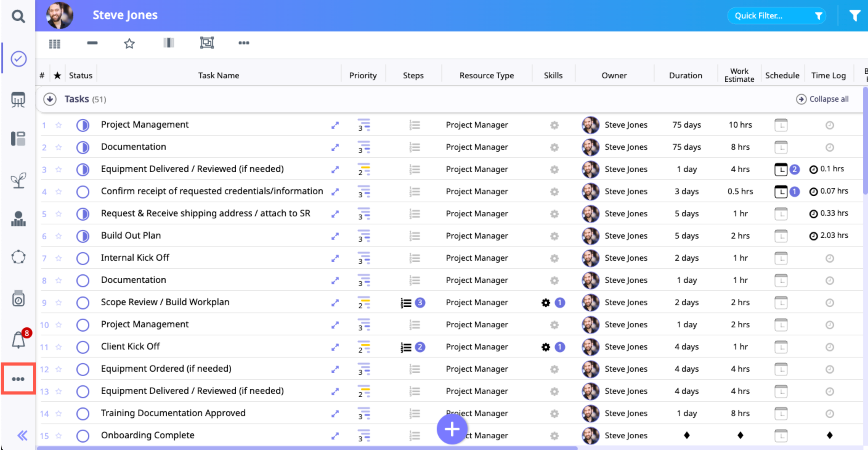Open the sidebar more options ellipsis
The image size is (868, 450).
pyautogui.click(x=18, y=379)
